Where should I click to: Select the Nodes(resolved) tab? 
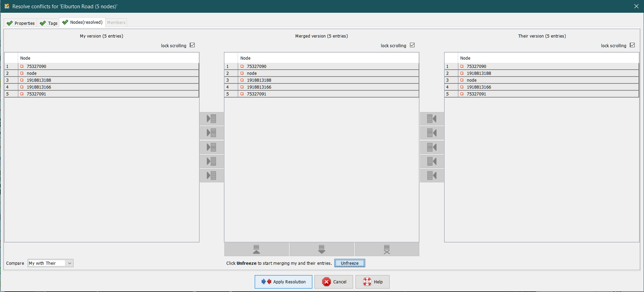[82, 22]
